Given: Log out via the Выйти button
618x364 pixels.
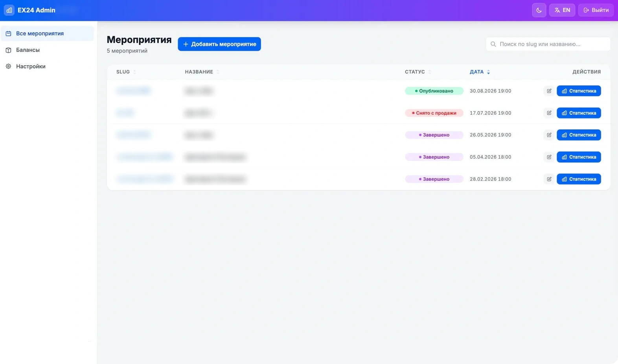Looking at the screenshot, I should pyautogui.click(x=596, y=10).
